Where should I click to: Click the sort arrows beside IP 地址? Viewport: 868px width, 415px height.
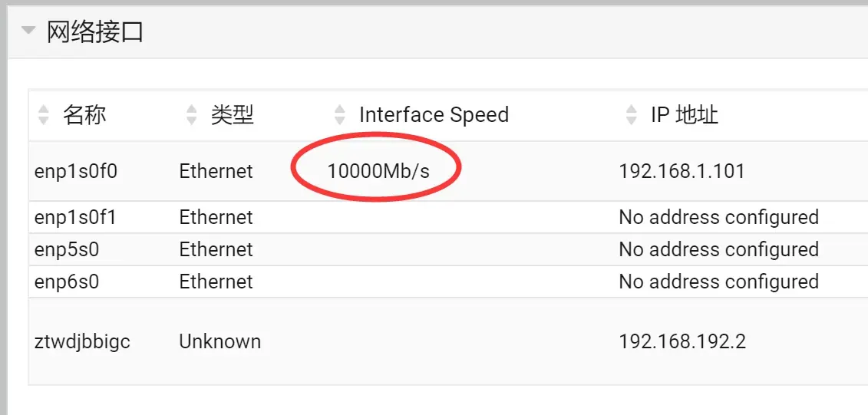click(x=632, y=115)
